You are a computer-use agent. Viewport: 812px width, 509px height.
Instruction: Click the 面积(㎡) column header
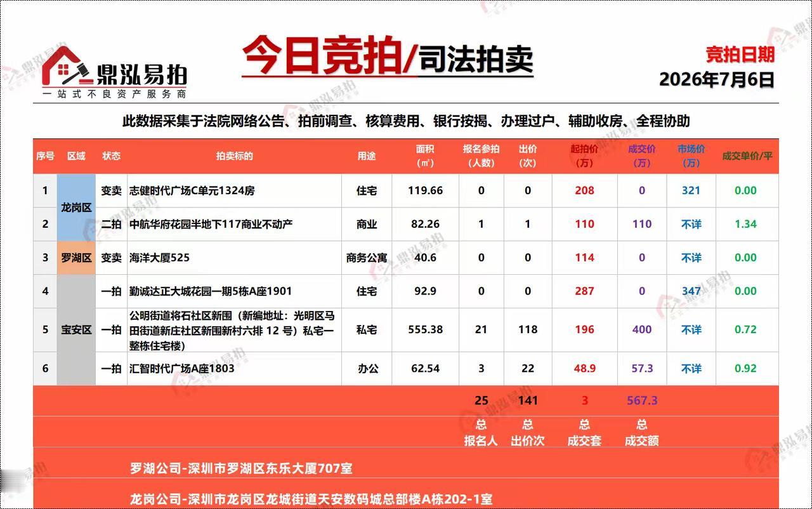[x=425, y=156]
